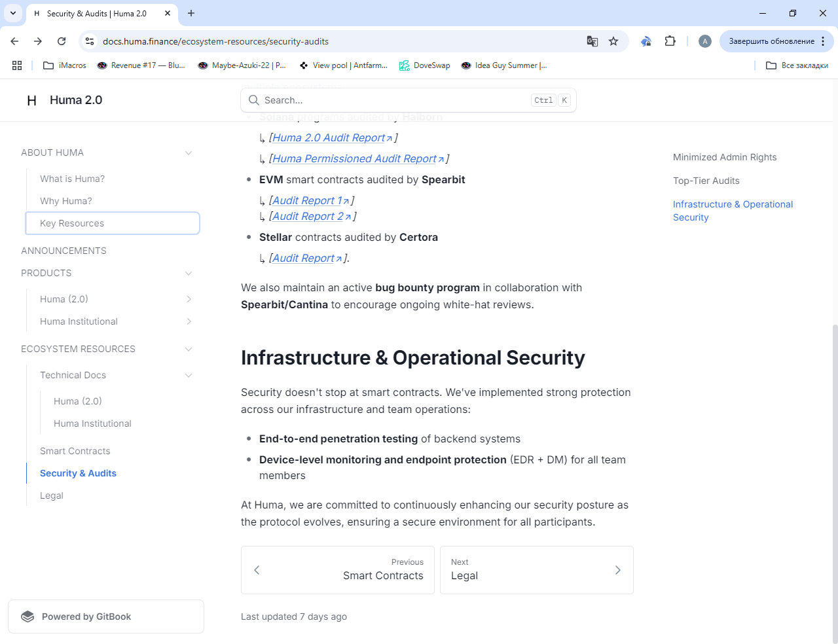Expand Huma (2.0) under Products
838x644 pixels.
[x=189, y=299]
